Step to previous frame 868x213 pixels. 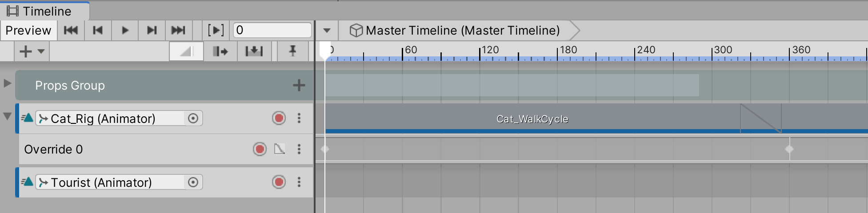(x=98, y=30)
